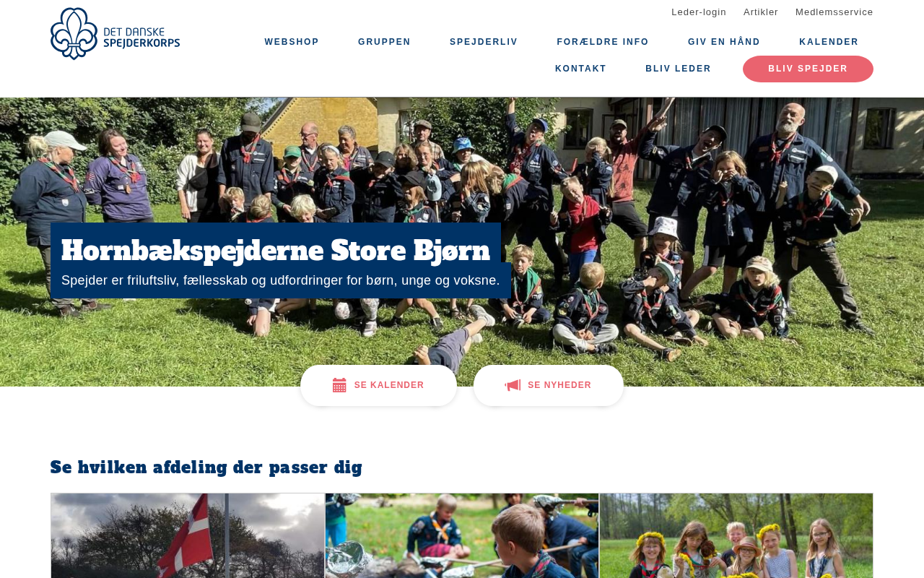The width and height of the screenshot is (924, 578).
Task: Click the Se Nyheder button
Action: (x=549, y=385)
